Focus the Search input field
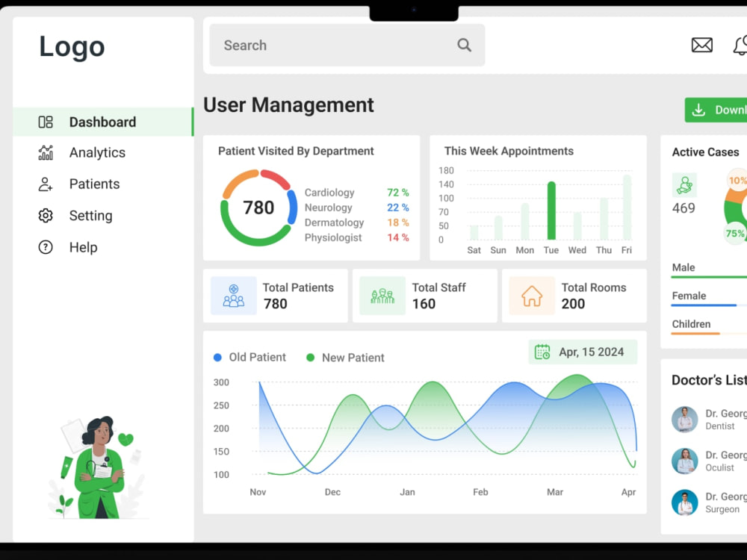Image resolution: width=747 pixels, height=560 pixels. pyautogui.click(x=347, y=46)
